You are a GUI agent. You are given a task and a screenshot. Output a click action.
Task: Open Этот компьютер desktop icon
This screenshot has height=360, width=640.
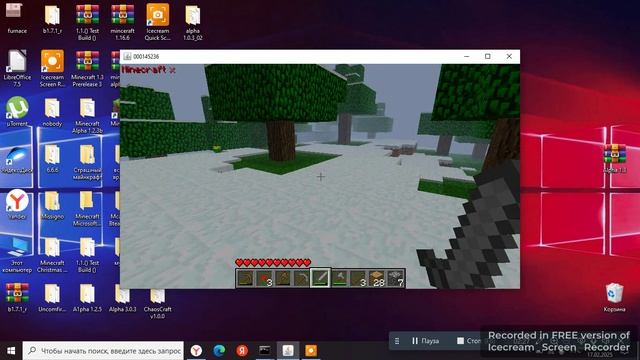pyautogui.click(x=17, y=255)
